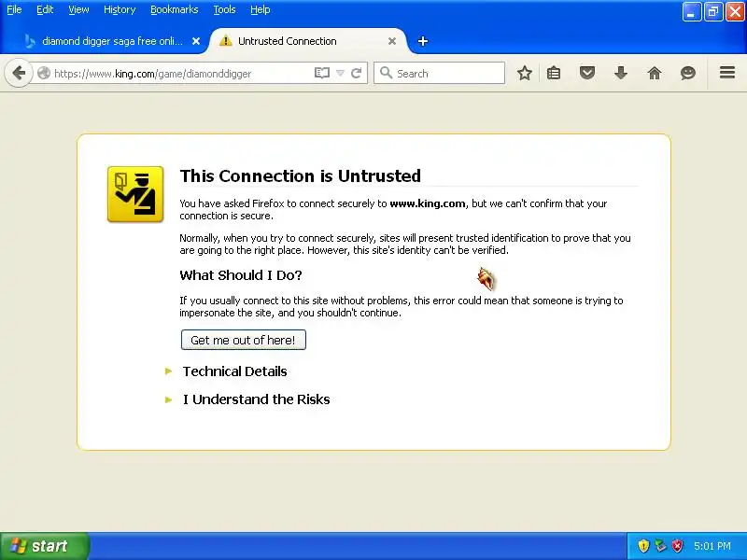Image resolution: width=747 pixels, height=560 pixels.
Task: Go to the Home page icon
Action: (x=655, y=74)
